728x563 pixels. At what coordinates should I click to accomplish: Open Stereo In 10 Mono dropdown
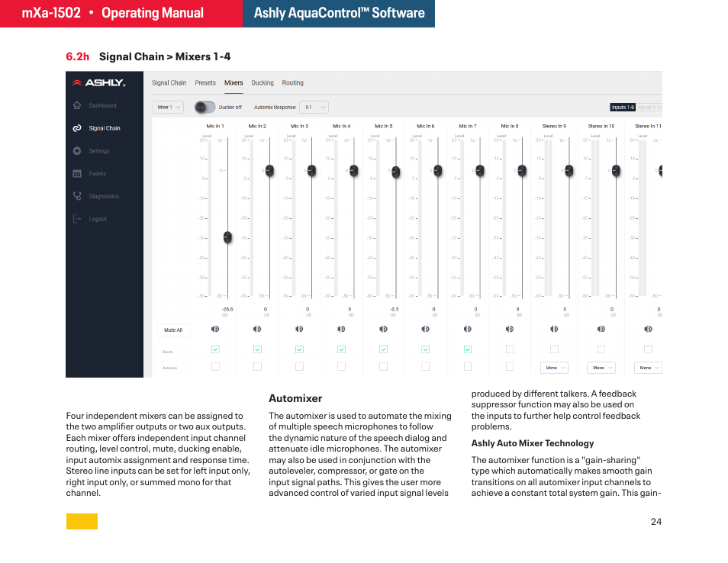601,368
